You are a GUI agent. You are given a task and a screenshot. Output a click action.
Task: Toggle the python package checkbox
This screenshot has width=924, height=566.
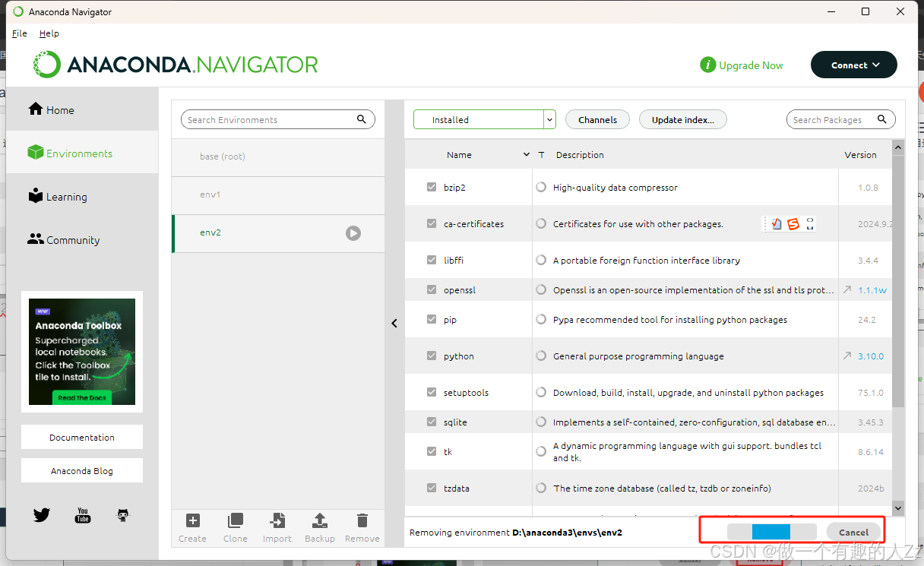432,356
